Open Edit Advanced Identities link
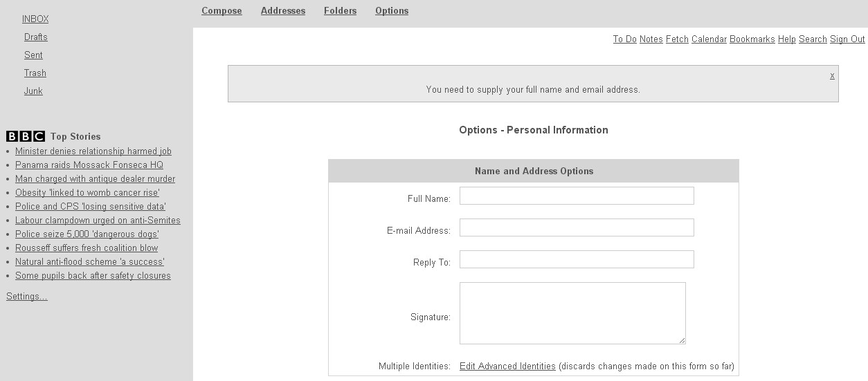 click(x=507, y=366)
